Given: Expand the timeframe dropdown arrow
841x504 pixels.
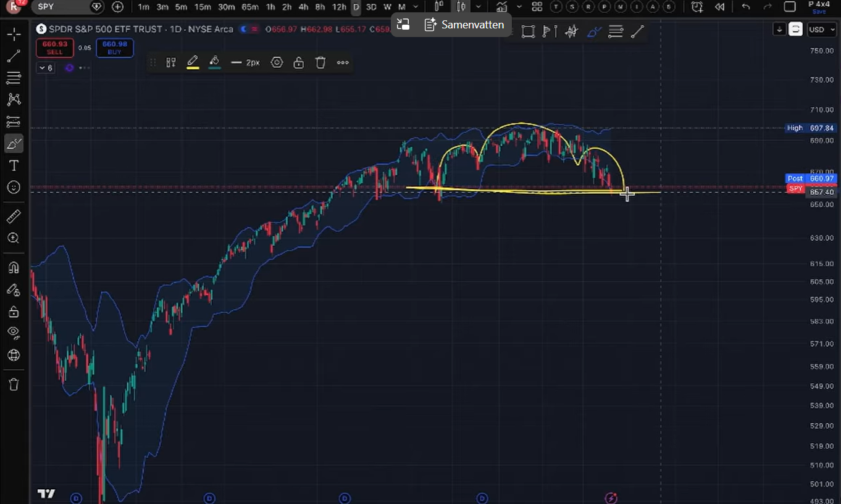Looking at the screenshot, I should coord(416,7).
